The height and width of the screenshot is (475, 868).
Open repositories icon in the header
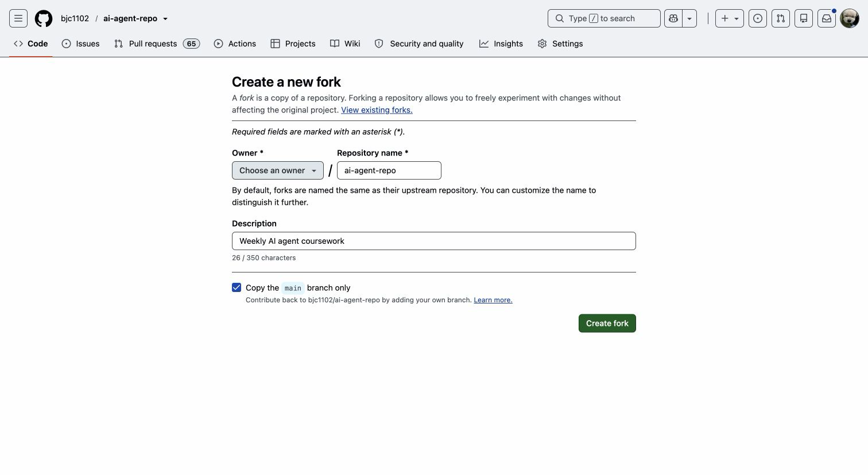coord(804,18)
